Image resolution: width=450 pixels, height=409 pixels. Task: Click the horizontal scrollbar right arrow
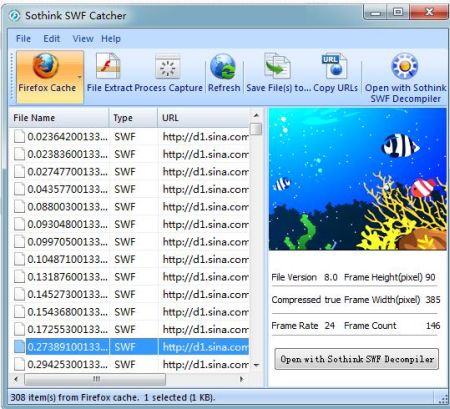(x=242, y=379)
